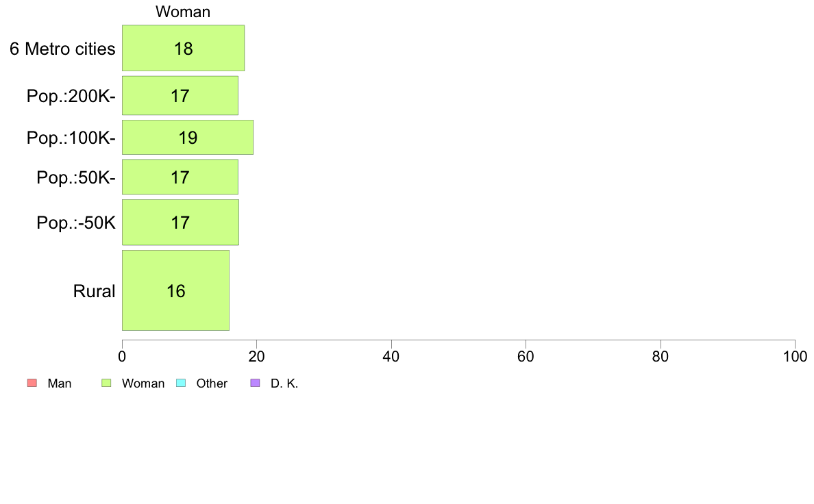Select the 6 Metro cities bar
This screenshot has width=814, height=504.
pos(183,48)
